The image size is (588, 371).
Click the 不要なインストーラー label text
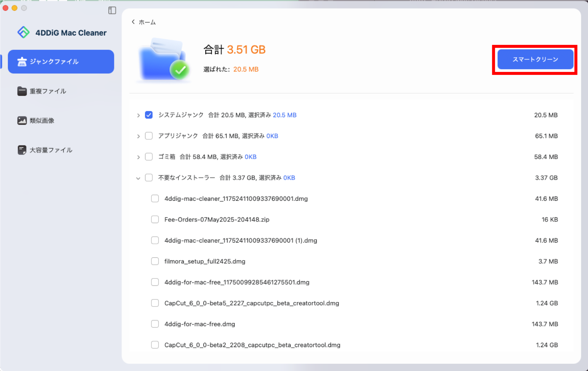coord(186,177)
